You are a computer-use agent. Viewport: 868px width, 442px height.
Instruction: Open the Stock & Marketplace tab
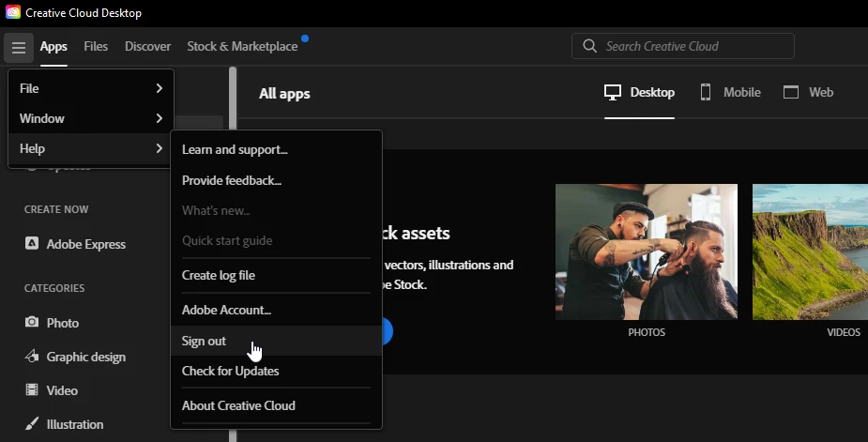point(242,47)
